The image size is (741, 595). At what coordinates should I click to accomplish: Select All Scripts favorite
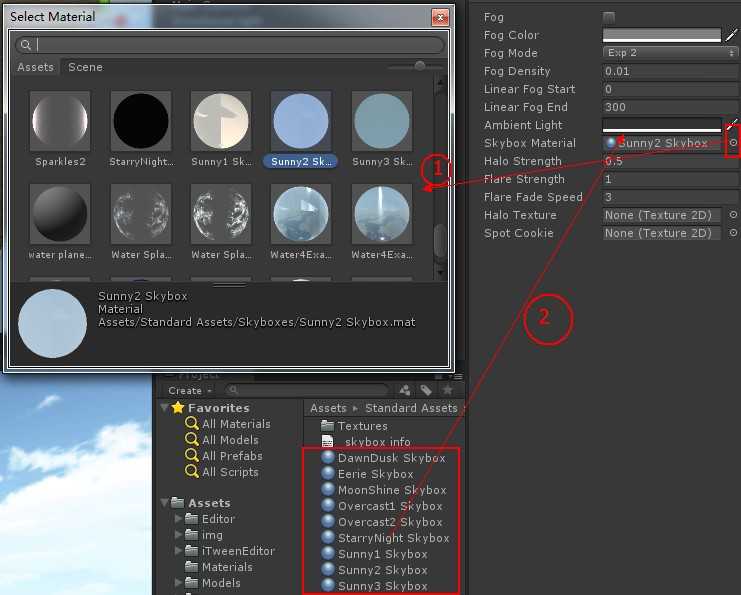click(x=222, y=472)
